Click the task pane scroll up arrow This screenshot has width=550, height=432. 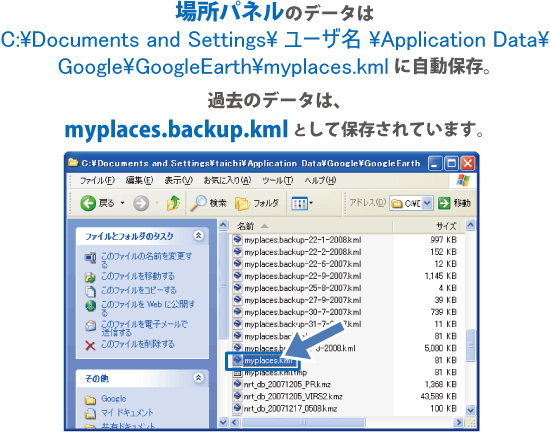click(223, 225)
